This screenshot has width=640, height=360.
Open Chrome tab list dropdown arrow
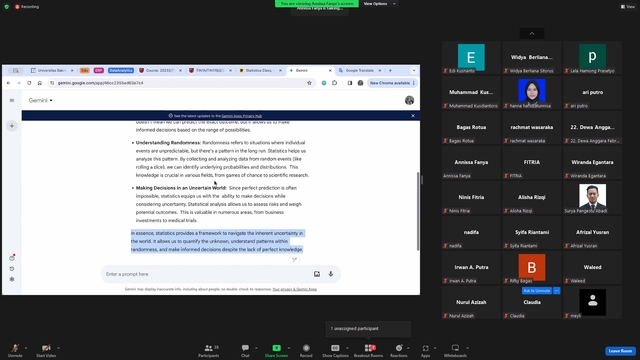pyautogui.click(x=414, y=71)
